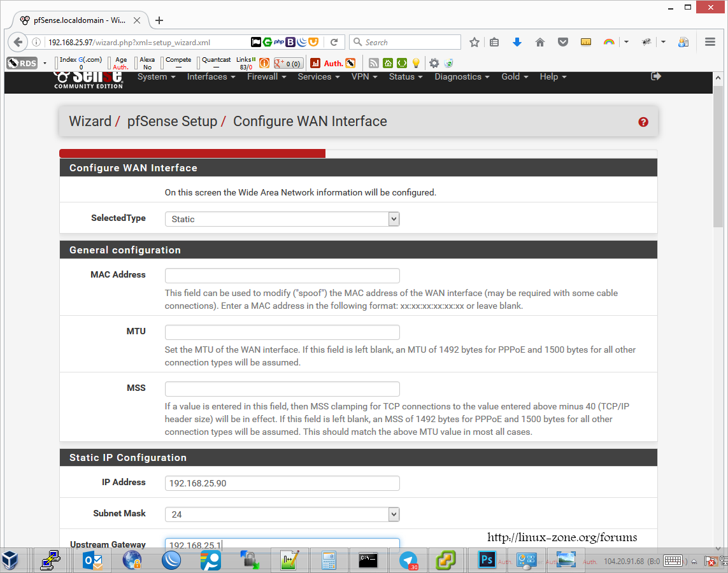Screen dimensions: 728x573
Task: Open the Diagnostics menu dropdown
Action: (462, 77)
